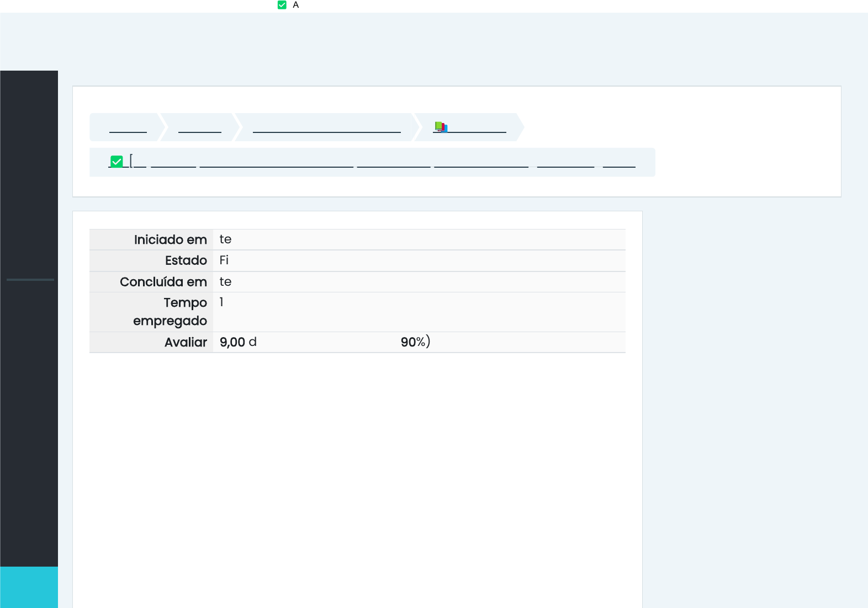
Task: Click the 'Iniciado em' row label
Action: [170, 240]
